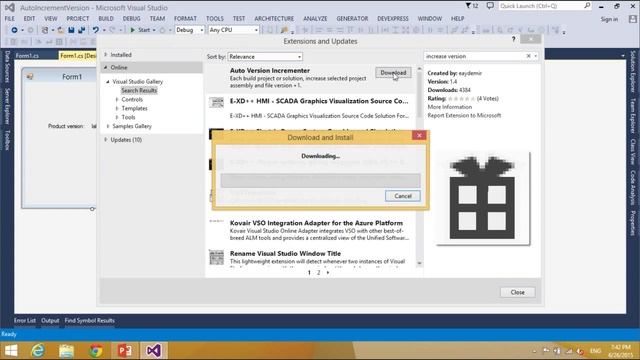Open the Any CPU platform dropdown
Screen dimensions: 640x360
(233, 30)
